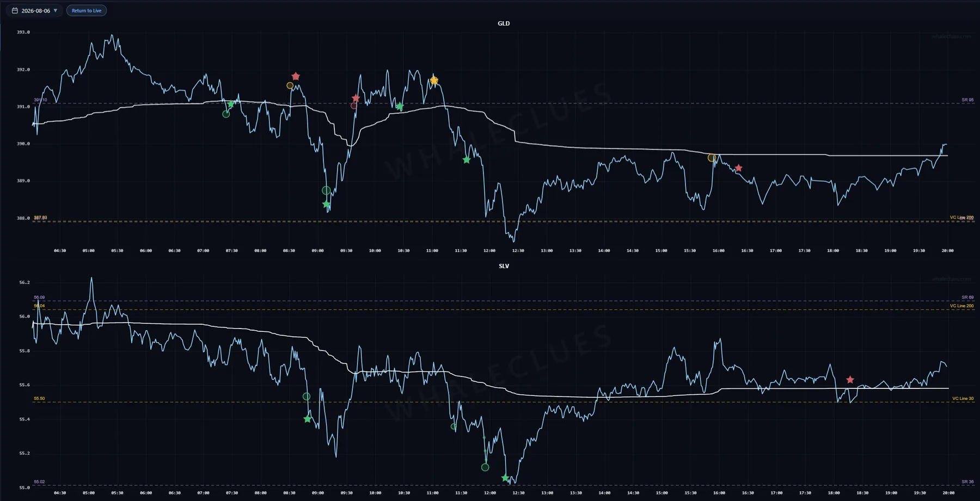The height and width of the screenshot is (501, 980).
Task: Select the green star at GLD's 09:10 low
Action: (327, 205)
